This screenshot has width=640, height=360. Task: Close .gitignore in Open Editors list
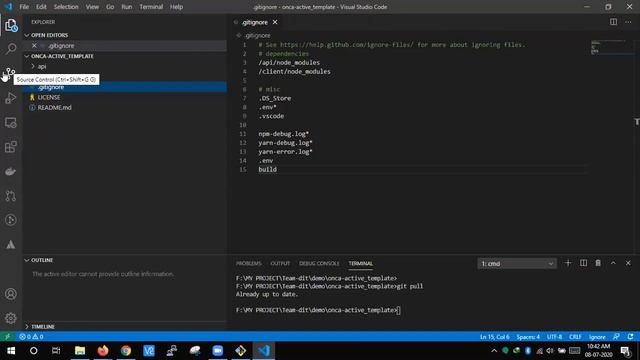click(34, 46)
